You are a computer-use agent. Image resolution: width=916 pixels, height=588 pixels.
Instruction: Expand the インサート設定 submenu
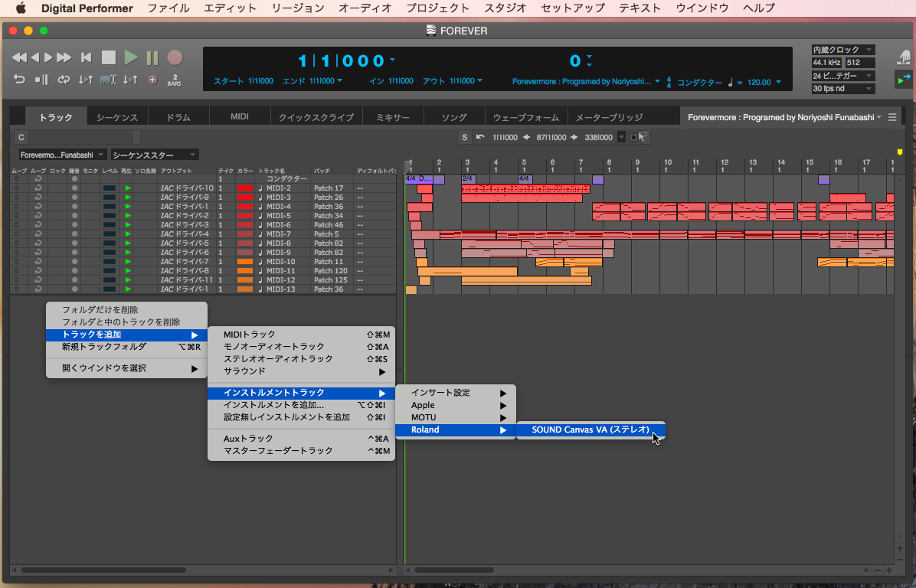456,393
